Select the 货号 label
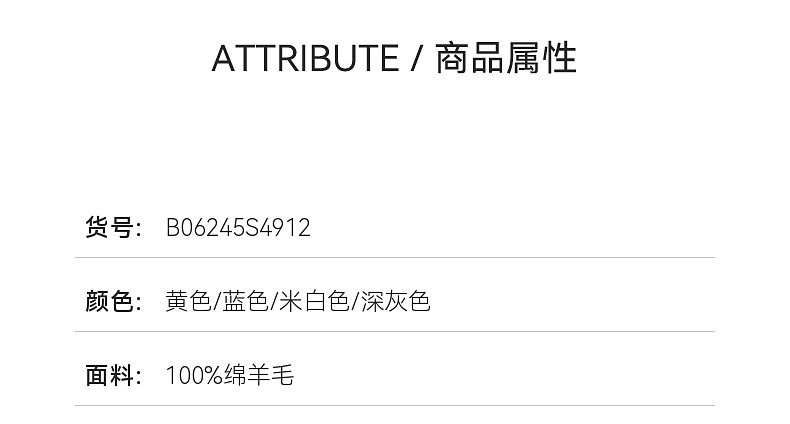 [110, 228]
